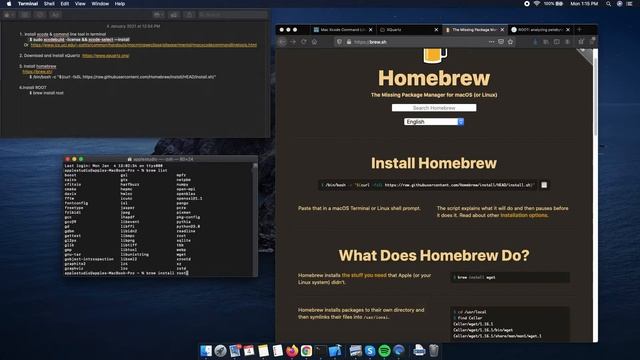Copy the Homebrew install command to clipboard
640x360 pixels.
point(544,185)
